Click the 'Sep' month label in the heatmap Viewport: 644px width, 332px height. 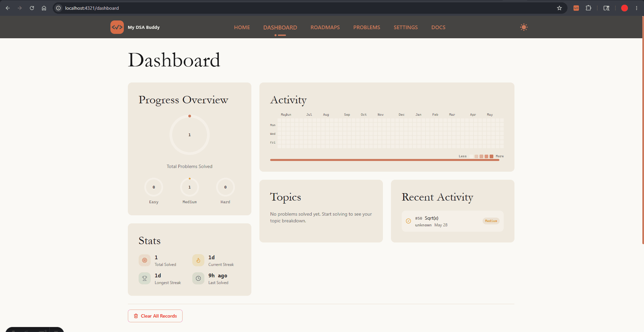(x=347, y=115)
